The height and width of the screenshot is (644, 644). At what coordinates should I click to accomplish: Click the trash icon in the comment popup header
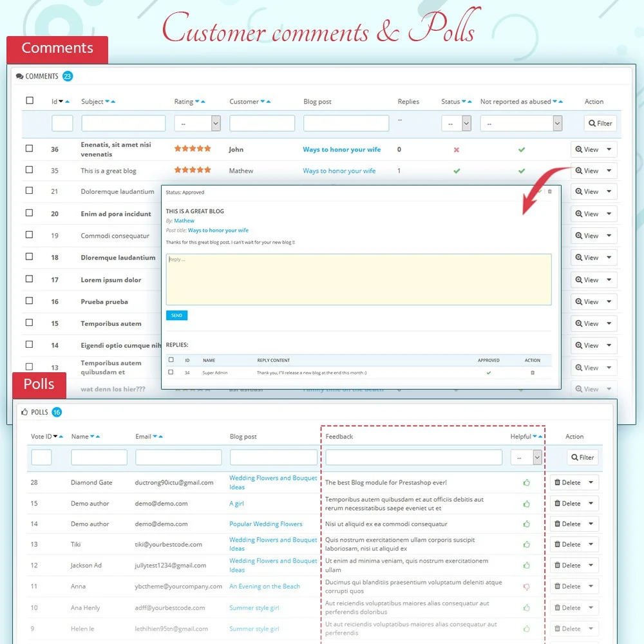(x=550, y=191)
